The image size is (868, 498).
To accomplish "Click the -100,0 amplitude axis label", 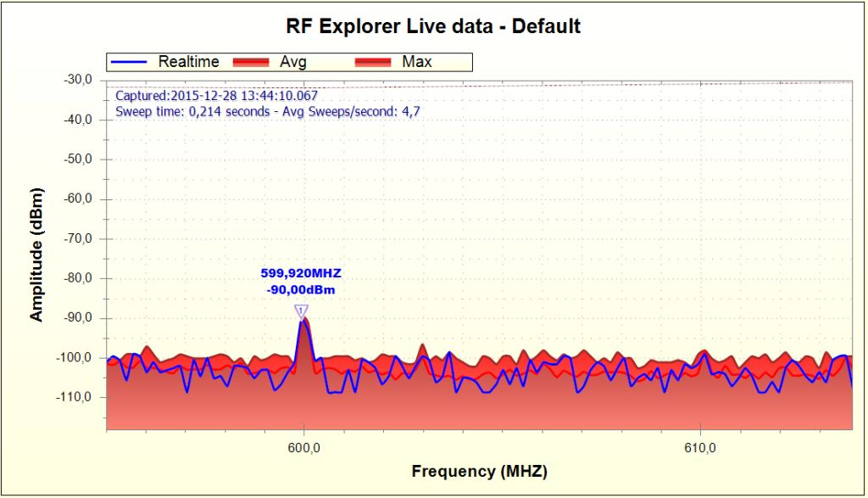I will pyautogui.click(x=75, y=357).
